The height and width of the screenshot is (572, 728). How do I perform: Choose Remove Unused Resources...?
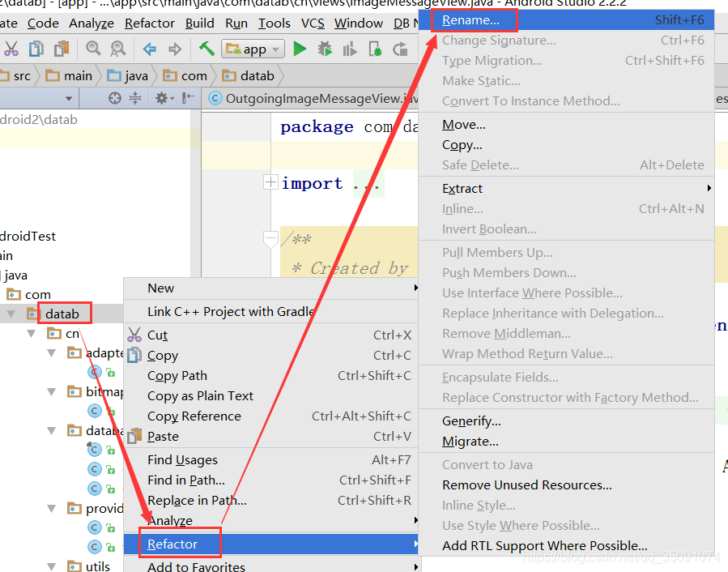[566, 485]
